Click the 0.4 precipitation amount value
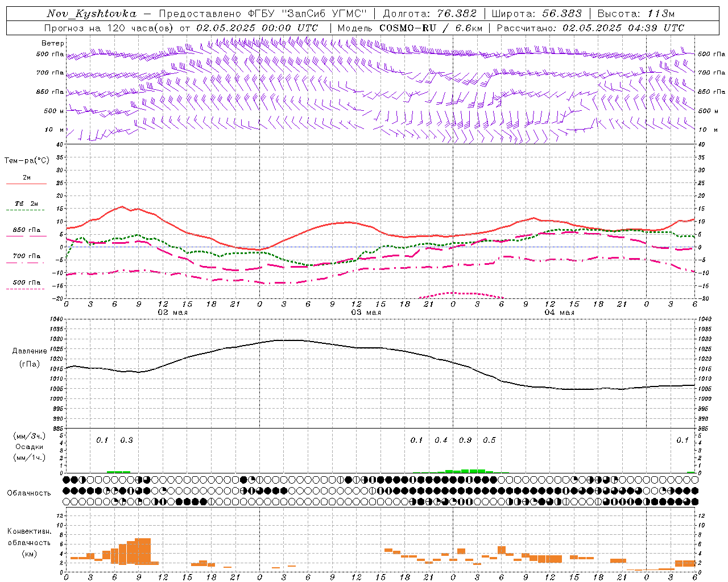This screenshot has height=582, width=728. pyautogui.click(x=441, y=440)
